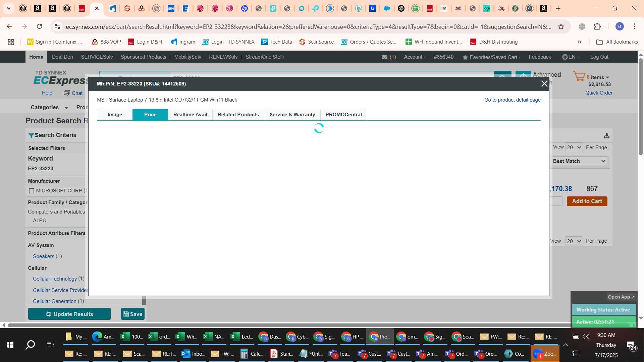Image resolution: width=644 pixels, height=362 pixels.
Task: Open the Home navigation tab
Action: point(36,57)
